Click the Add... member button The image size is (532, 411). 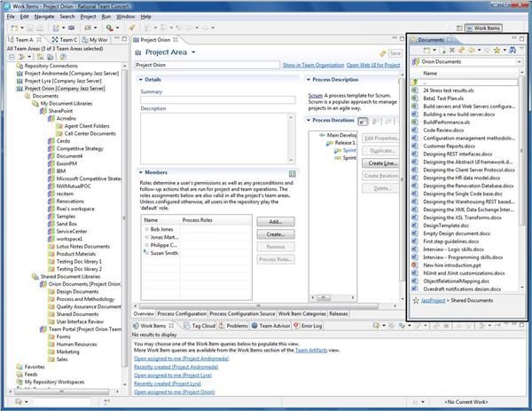275,221
